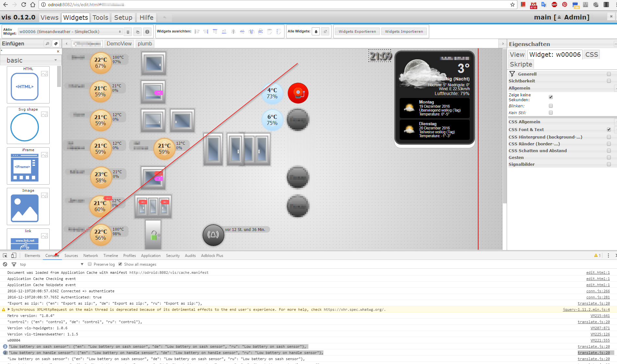617x364 pixels.
Task: Bookmark this page with the star icon
Action: pos(513,5)
